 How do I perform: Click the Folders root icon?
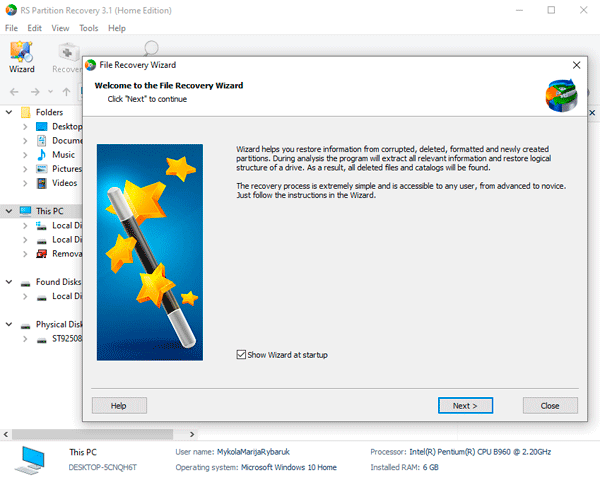pos(26,112)
